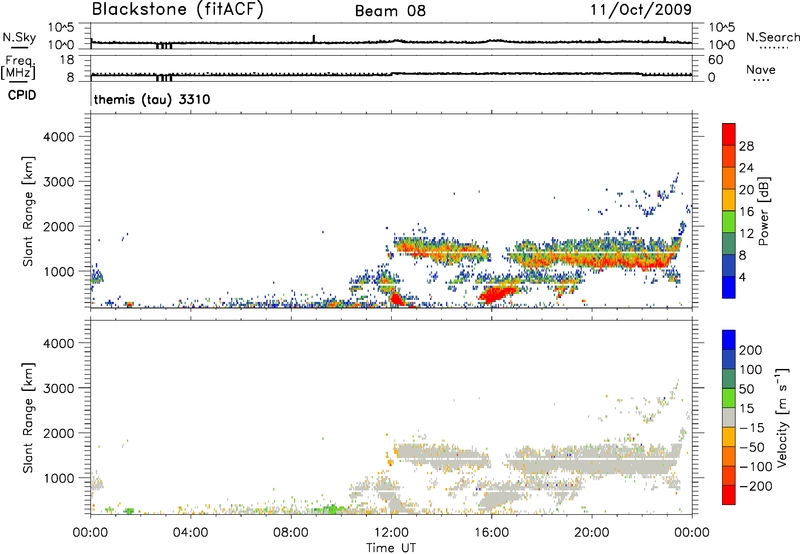800x554 pixels.
Task: Click the 'N.Sky' axis label
Action: click(19, 37)
